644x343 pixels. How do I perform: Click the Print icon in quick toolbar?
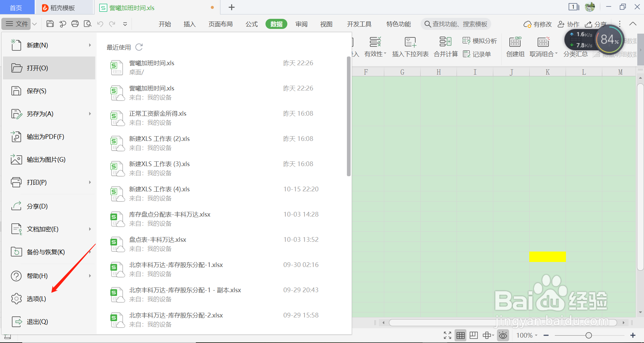click(75, 24)
